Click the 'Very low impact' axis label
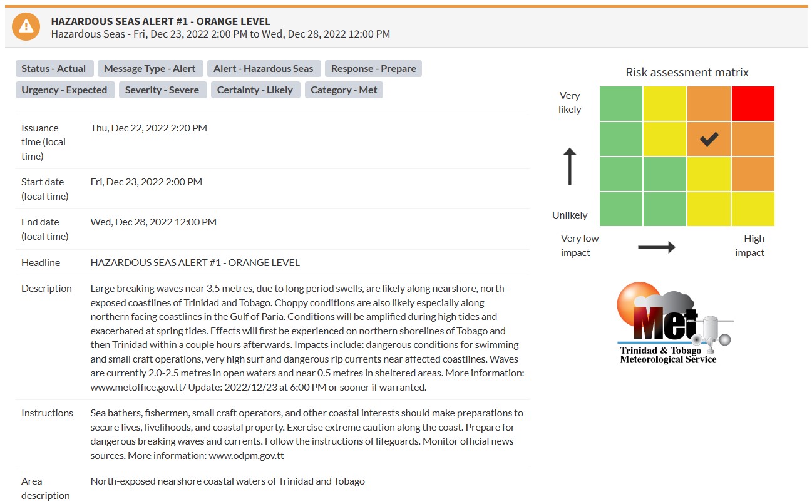The width and height of the screenshot is (812, 504). [580, 245]
